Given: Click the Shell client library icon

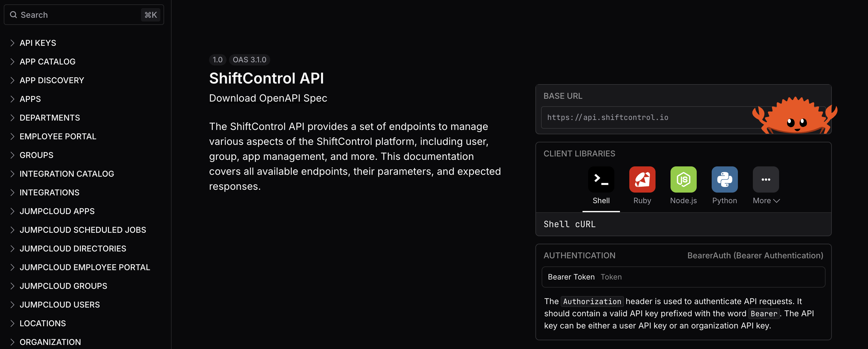Looking at the screenshot, I should (x=601, y=179).
